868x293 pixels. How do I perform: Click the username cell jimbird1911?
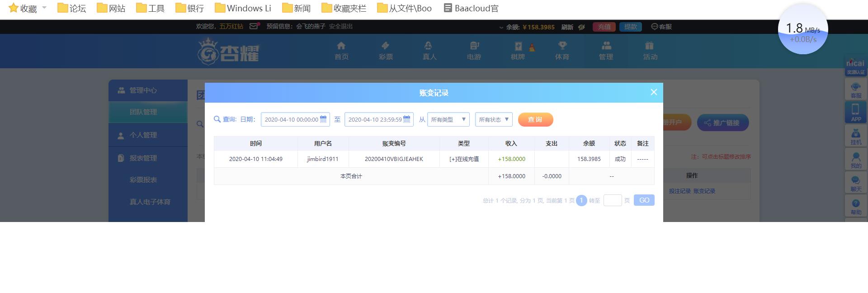coord(323,159)
